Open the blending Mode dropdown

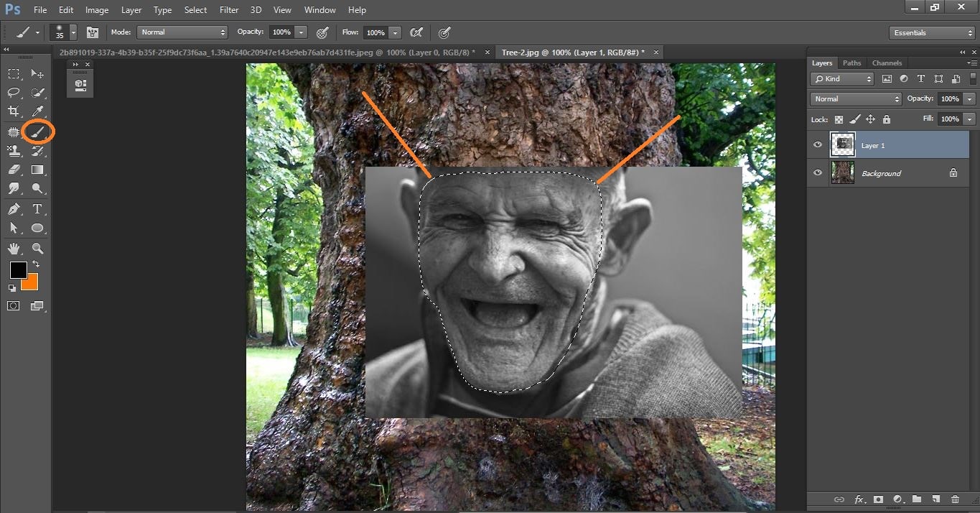tap(854, 98)
